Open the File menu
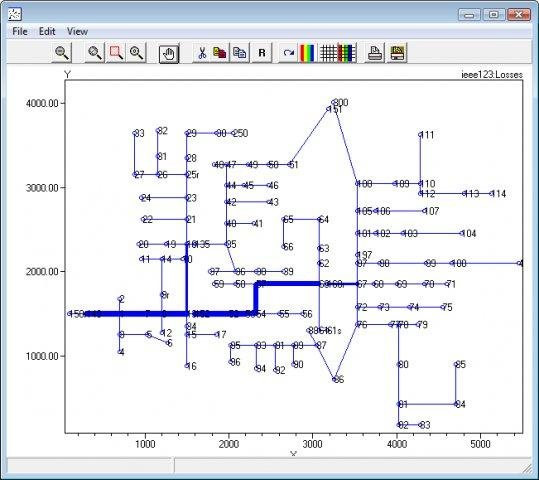Screen dimensions: 539x480 (x=20, y=31)
